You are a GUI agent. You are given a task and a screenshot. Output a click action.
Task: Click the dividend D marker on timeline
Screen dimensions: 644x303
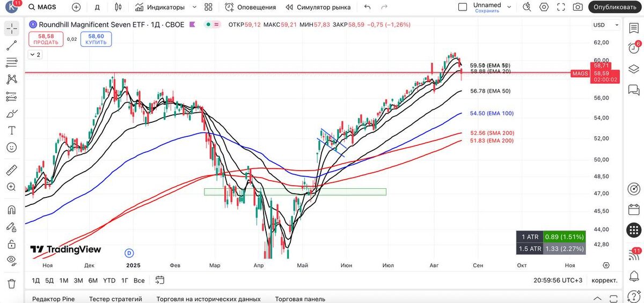[x=128, y=252]
